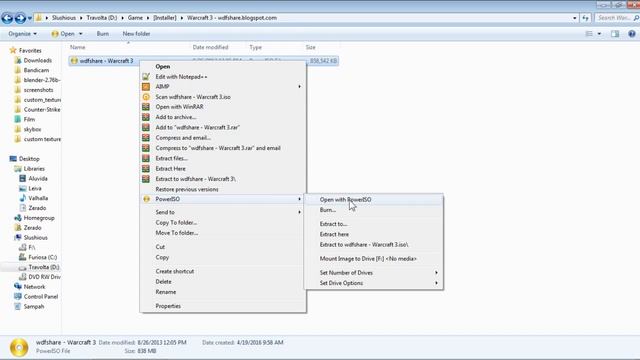
Task: Open recent pages dropdown beside Forward arrow
Action: pyautogui.click(x=30, y=18)
